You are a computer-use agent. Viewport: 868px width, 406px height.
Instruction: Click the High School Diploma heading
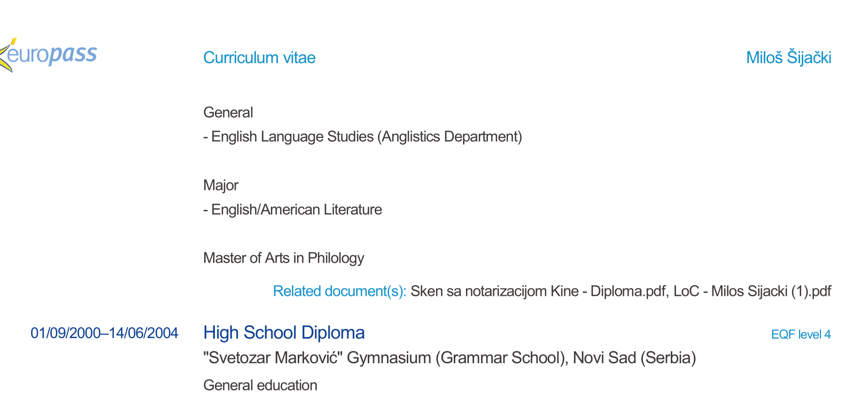[284, 333]
